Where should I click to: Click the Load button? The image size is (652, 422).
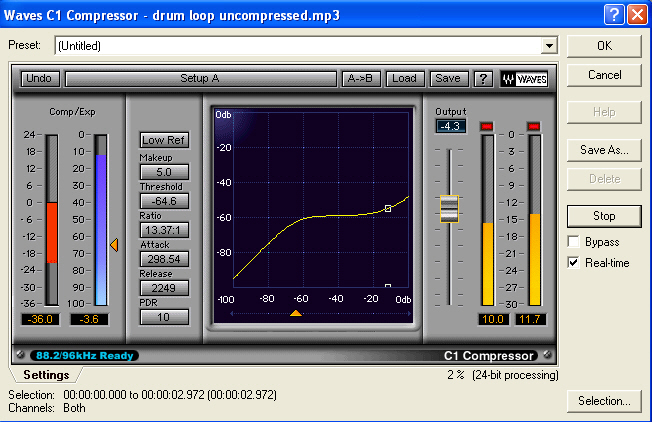pyautogui.click(x=405, y=79)
